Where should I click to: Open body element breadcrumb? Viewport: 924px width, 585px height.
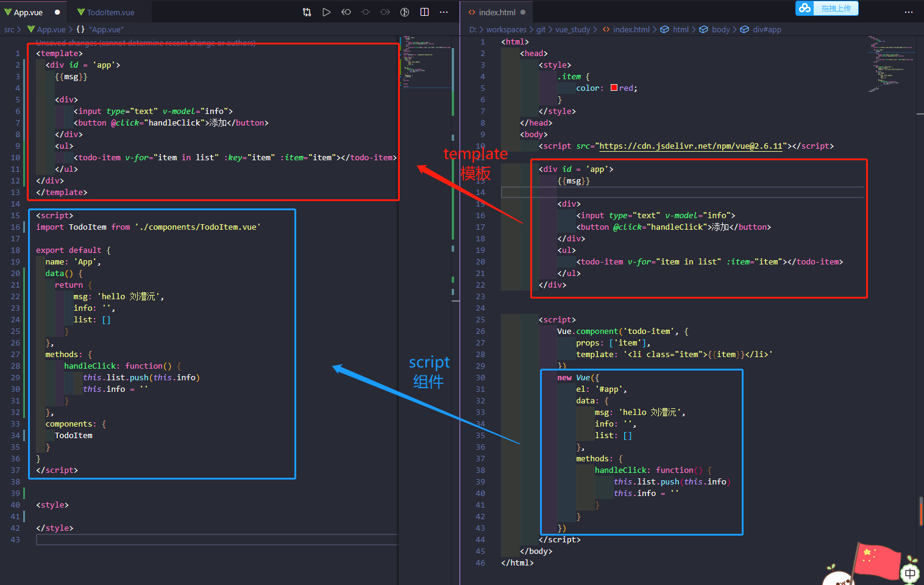click(720, 29)
